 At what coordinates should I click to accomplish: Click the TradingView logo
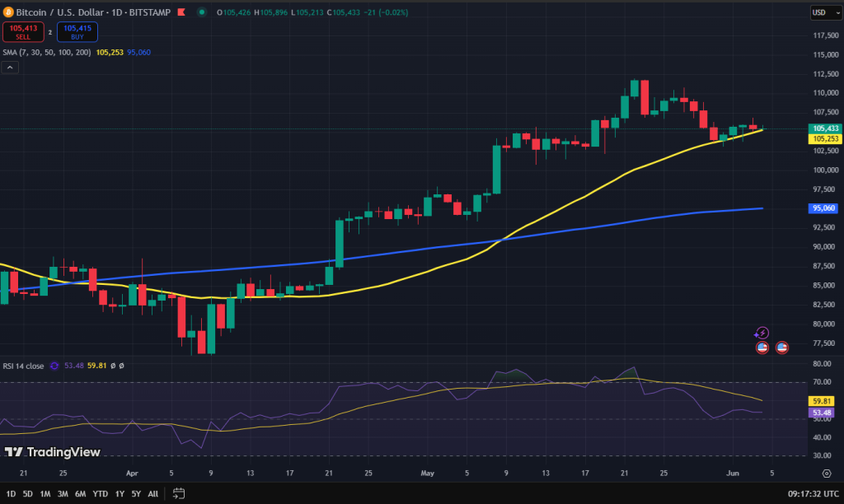click(52, 452)
